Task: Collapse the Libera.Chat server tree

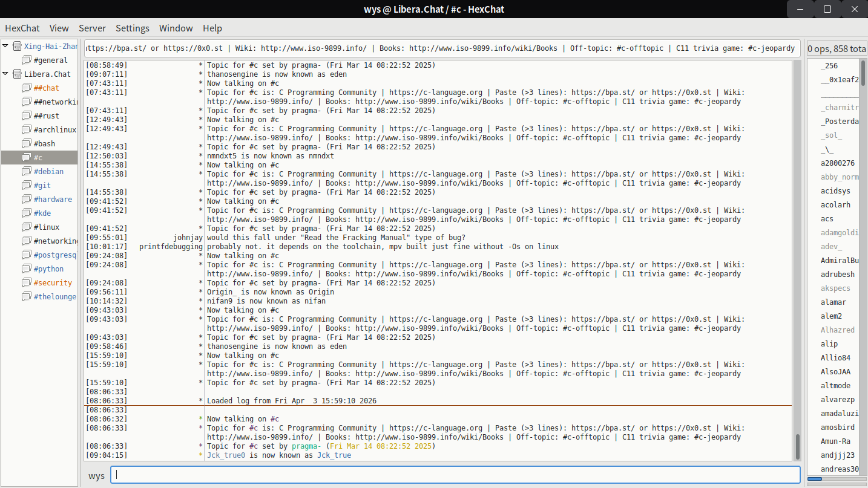Action: 5,74
